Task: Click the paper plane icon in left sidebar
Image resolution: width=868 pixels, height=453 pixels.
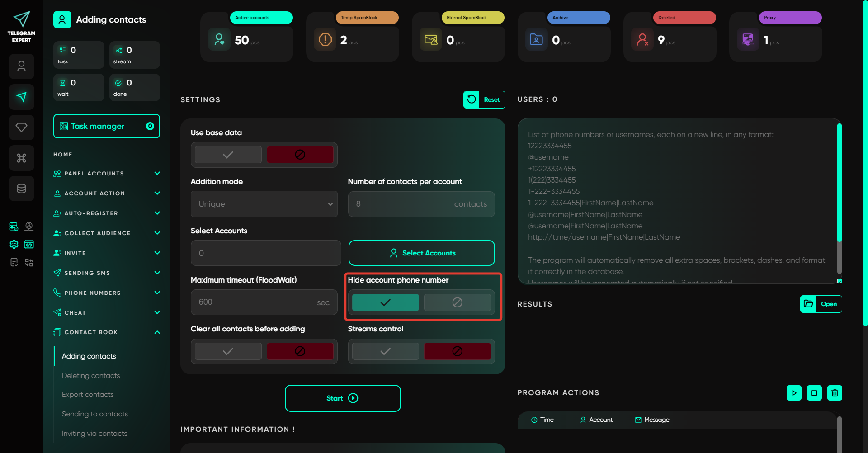Action: pyautogui.click(x=21, y=97)
